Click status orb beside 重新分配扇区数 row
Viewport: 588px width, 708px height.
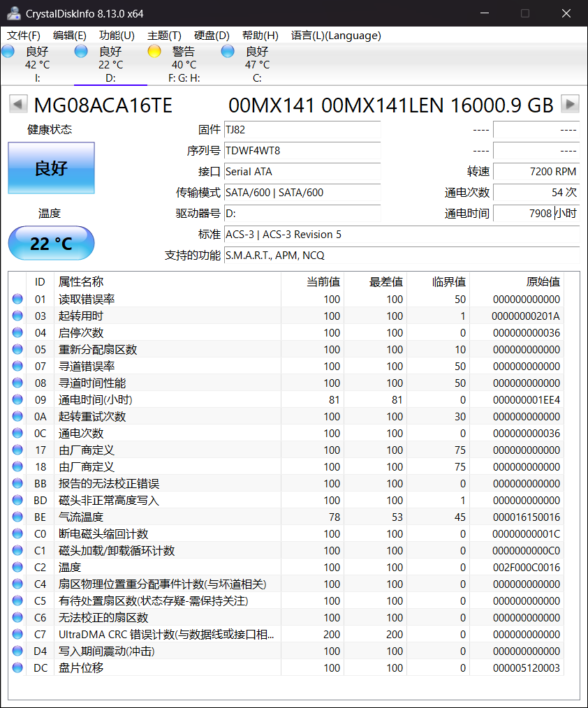(17, 350)
